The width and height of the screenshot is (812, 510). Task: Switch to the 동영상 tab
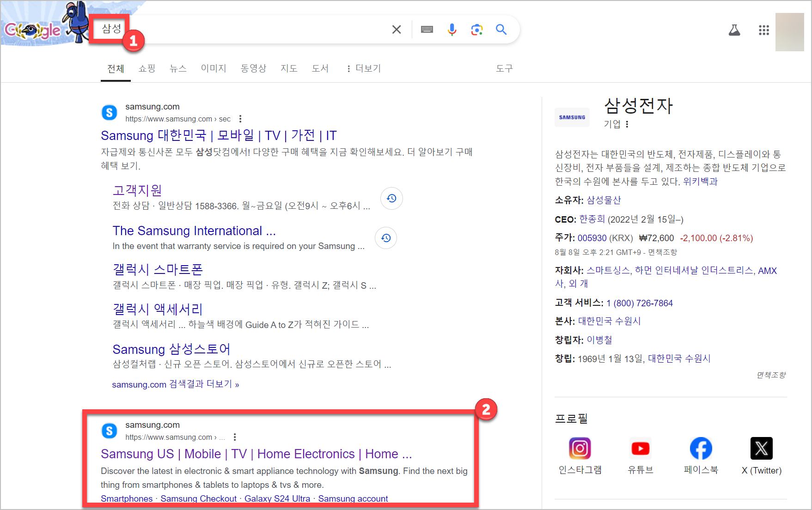253,68
